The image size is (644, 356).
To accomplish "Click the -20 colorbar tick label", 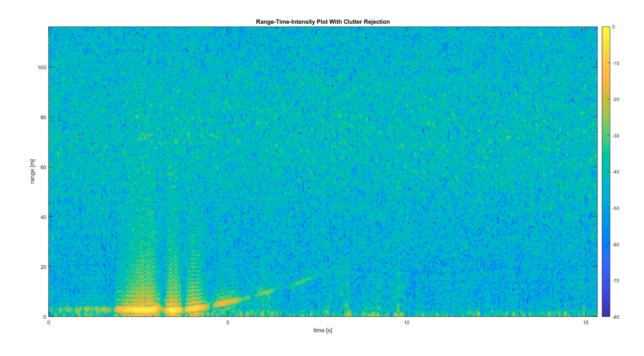I will 616,100.
